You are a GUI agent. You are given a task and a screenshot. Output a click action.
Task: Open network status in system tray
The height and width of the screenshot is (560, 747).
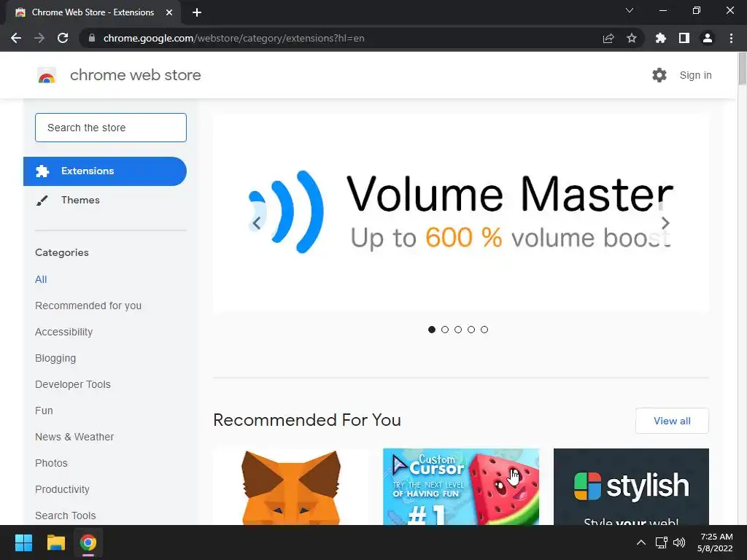[x=661, y=542]
